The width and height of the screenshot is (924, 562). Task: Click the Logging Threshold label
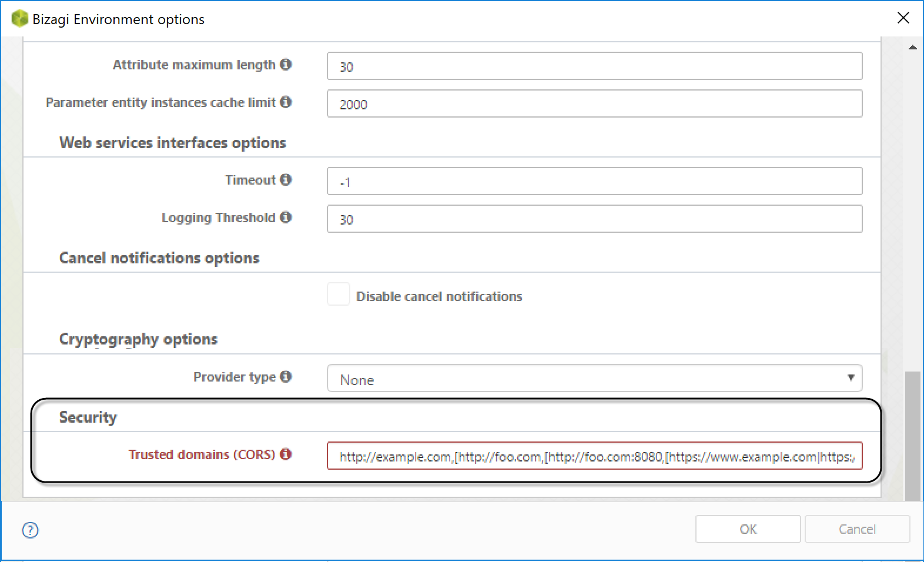219,218
